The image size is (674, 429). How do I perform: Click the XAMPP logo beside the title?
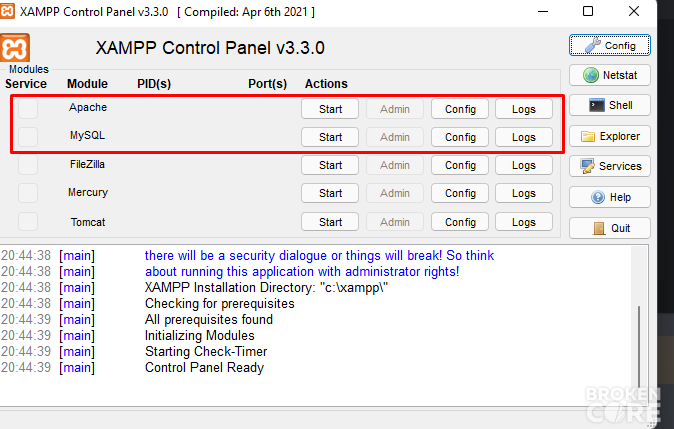[x=15, y=48]
